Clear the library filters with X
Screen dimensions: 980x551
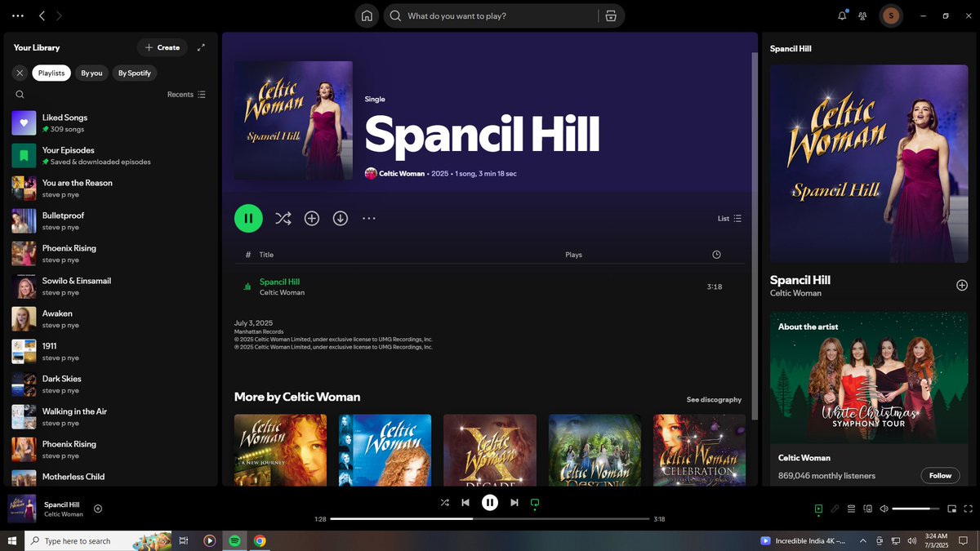(20, 73)
